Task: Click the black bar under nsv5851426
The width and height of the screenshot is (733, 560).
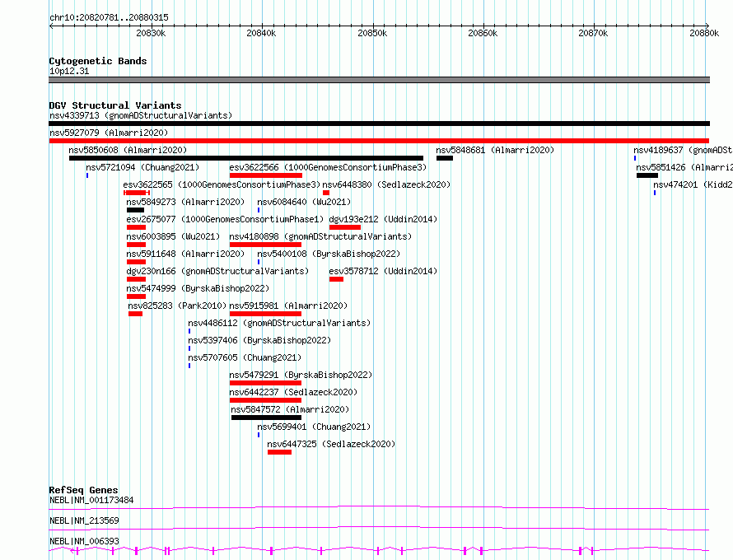Action: [647, 175]
